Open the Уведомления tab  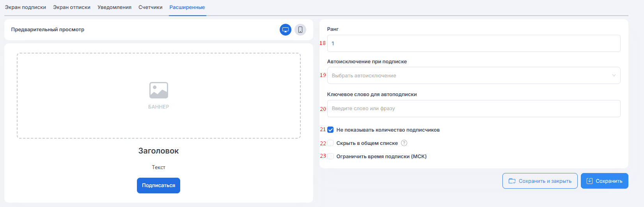[114, 7]
